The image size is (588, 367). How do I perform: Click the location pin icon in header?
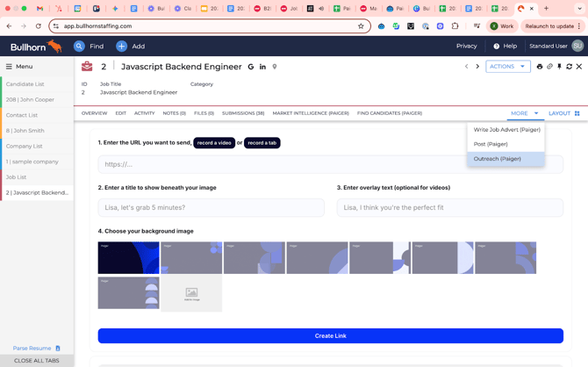(x=275, y=67)
